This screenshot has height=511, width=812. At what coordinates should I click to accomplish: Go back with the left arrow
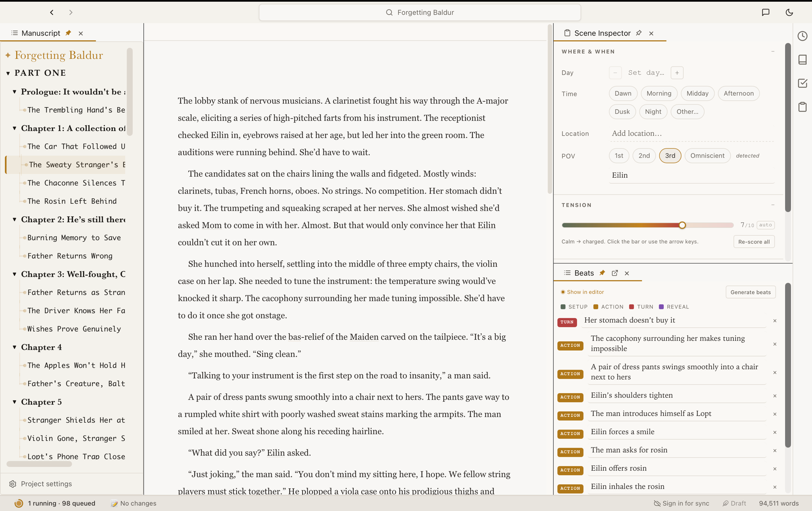52,13
